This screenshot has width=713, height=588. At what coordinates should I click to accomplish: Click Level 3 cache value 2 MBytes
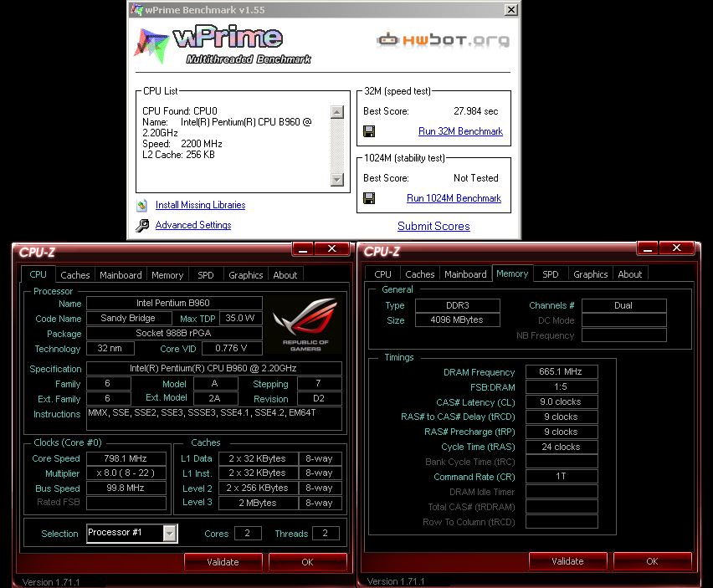(259, 503)
